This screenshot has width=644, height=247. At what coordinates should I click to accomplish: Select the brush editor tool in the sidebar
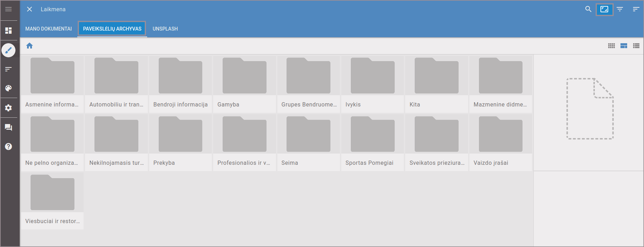coord(8,50)
